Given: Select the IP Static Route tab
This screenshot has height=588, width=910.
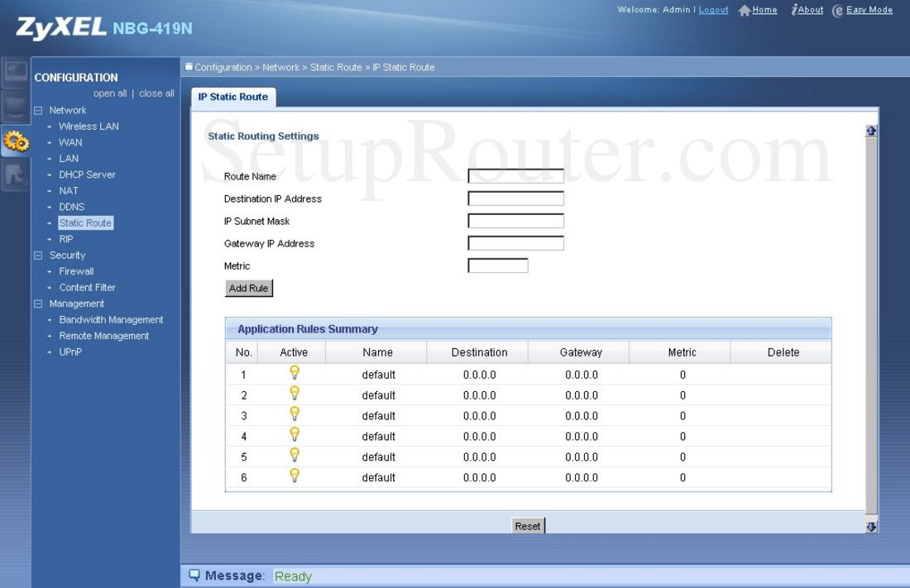Looking at the screenshot, I should tap(233, 97).
